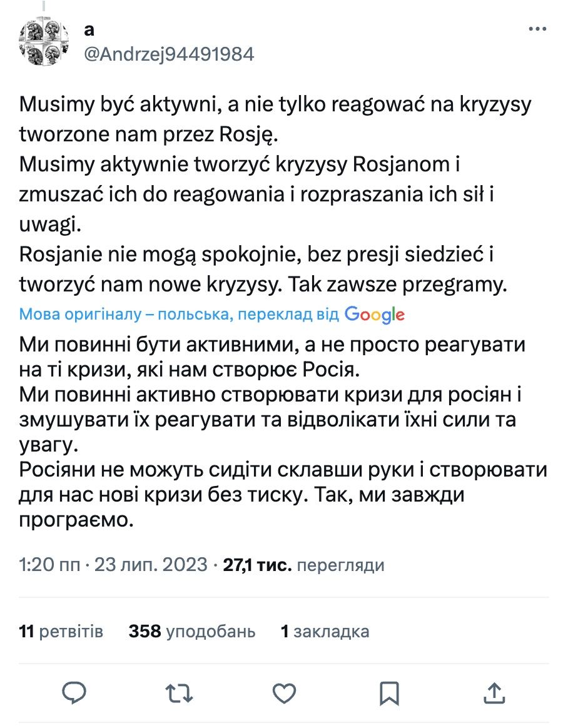This screenshot has width=568, height=728.
Task: Click the 1 закладка count
Action: tap(325, 632)
